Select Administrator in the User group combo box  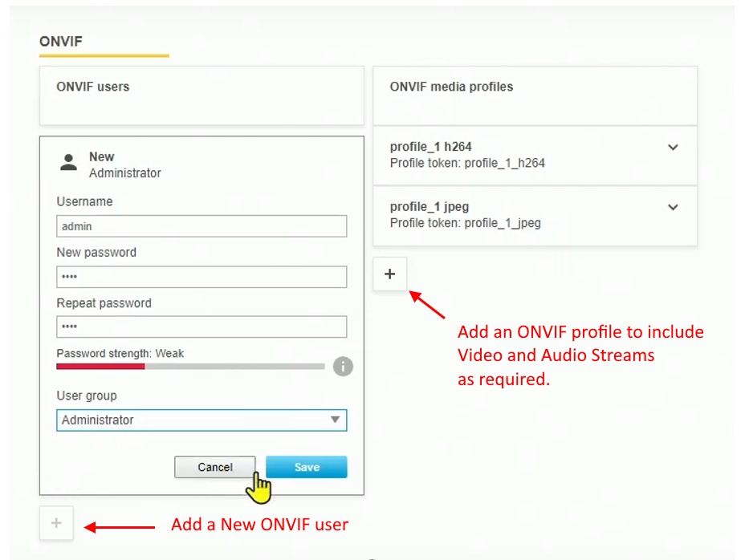tap(201, 420)
